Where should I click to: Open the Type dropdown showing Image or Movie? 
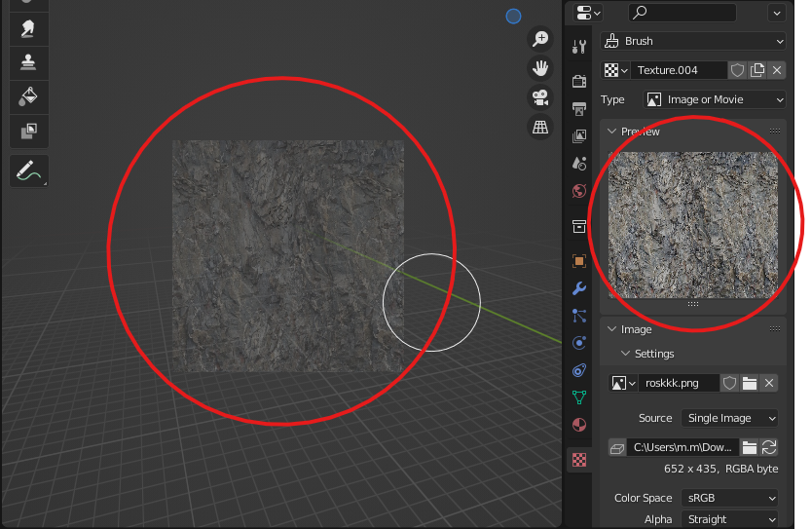tap(715, 99)
